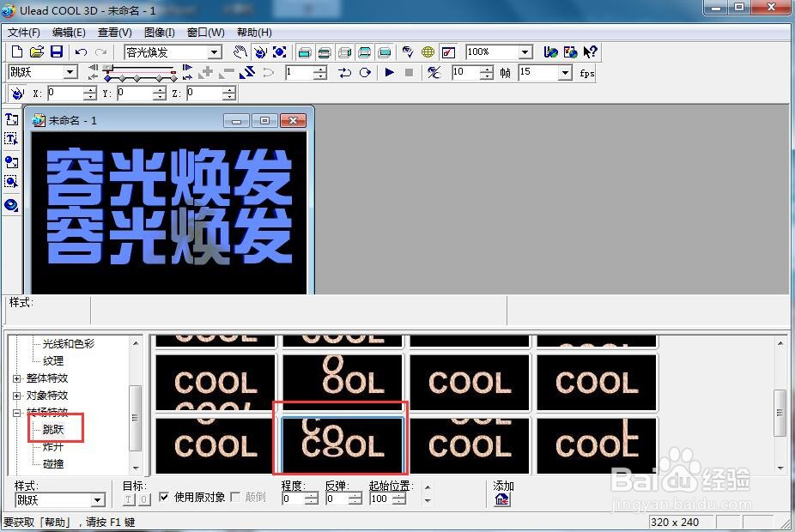The height and width of the screenshot is (532, 795).
Task: Open the object list dropdown showing 容光焕发
Action: click(x=215, y=52)
